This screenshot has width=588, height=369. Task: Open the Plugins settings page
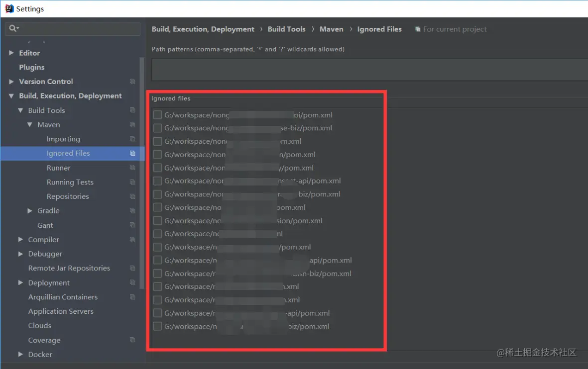point(32,67)
